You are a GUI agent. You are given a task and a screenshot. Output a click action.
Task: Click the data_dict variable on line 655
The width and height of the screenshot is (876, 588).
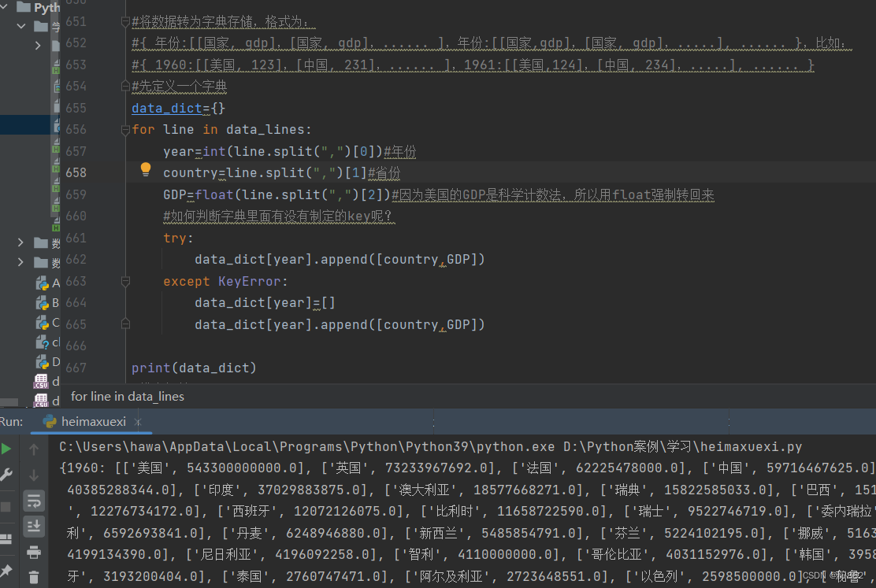tap(166, 108)
